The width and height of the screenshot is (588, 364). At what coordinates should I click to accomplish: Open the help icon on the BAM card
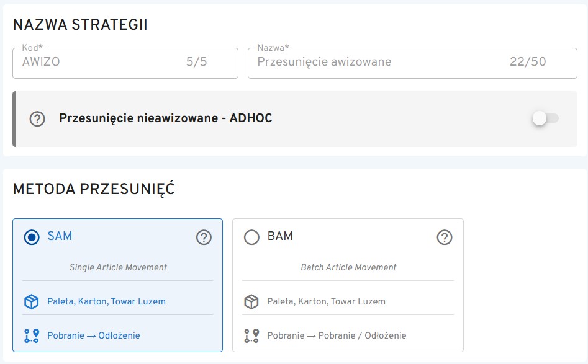click(444, 237)
